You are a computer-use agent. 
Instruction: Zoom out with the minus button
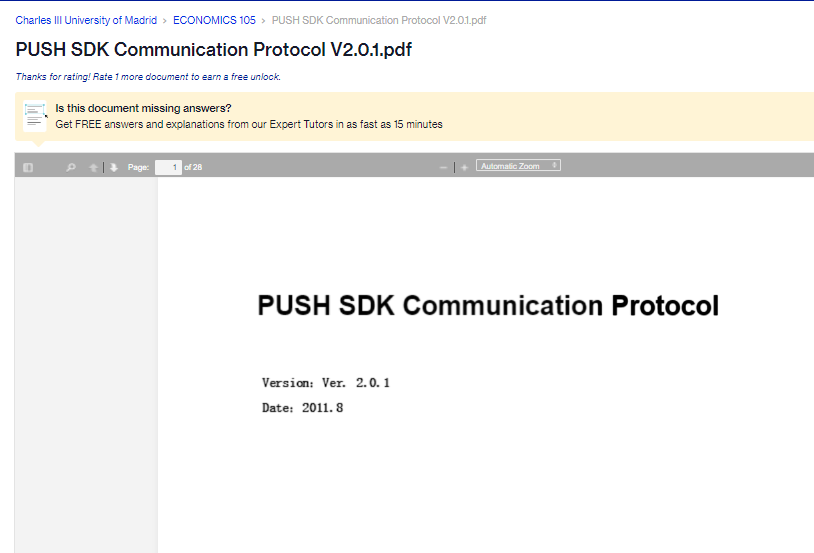(443, 167)
